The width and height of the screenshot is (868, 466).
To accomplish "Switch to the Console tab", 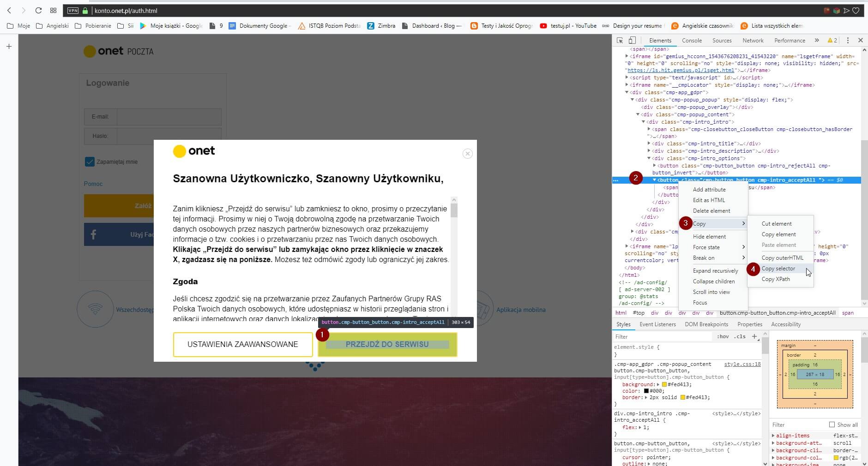I will [692, 41].
